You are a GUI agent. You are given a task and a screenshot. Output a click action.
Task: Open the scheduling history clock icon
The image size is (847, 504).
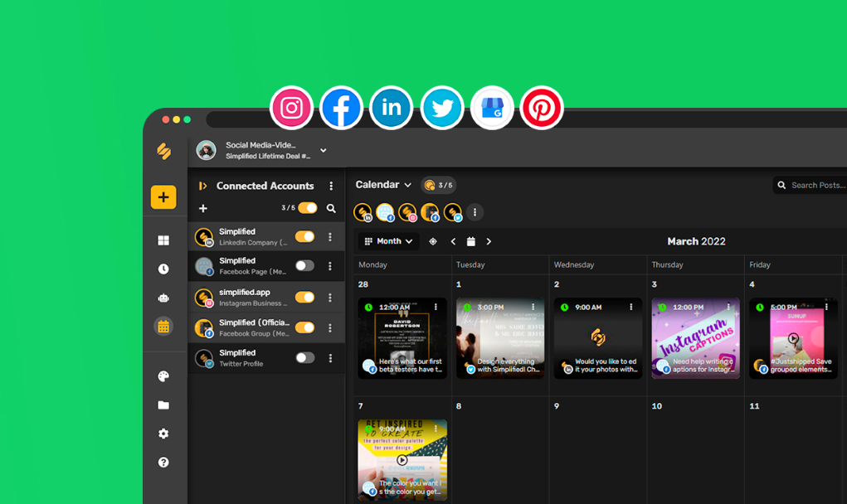coord(163,268)
